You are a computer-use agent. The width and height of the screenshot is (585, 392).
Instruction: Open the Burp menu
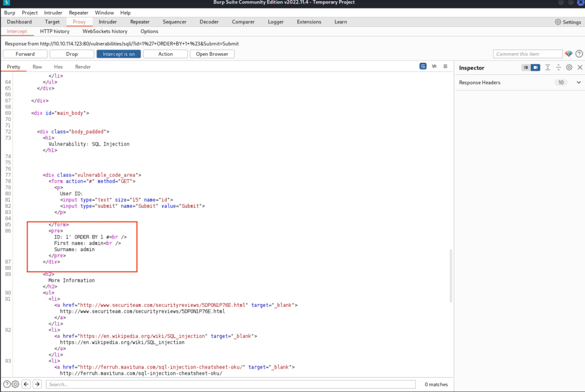10,13
